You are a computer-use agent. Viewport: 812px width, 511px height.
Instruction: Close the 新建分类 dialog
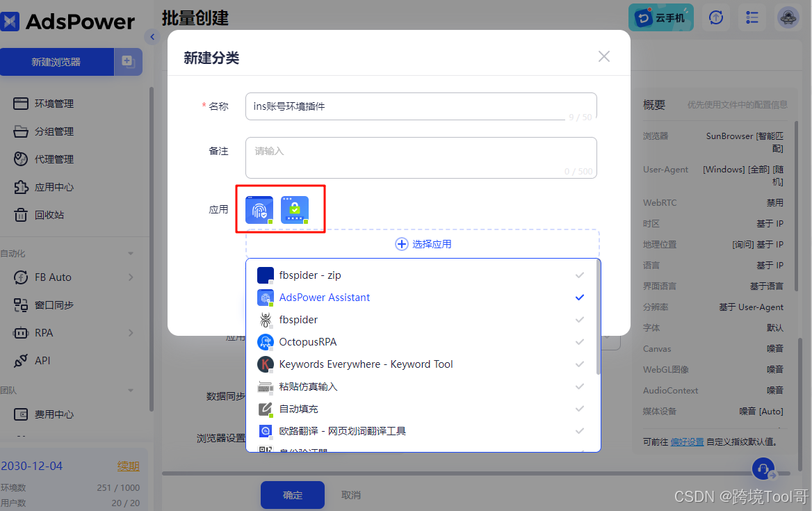tap(604, 56)
